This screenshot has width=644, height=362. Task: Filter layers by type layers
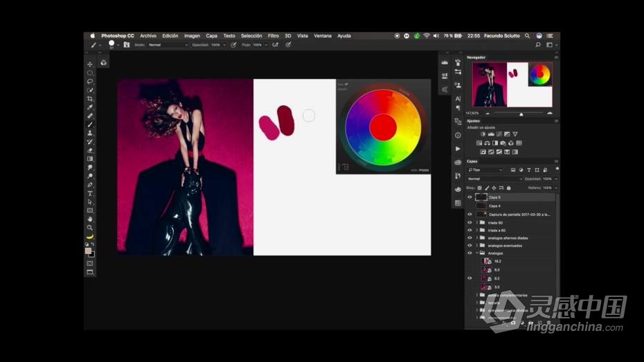[529, 170]
